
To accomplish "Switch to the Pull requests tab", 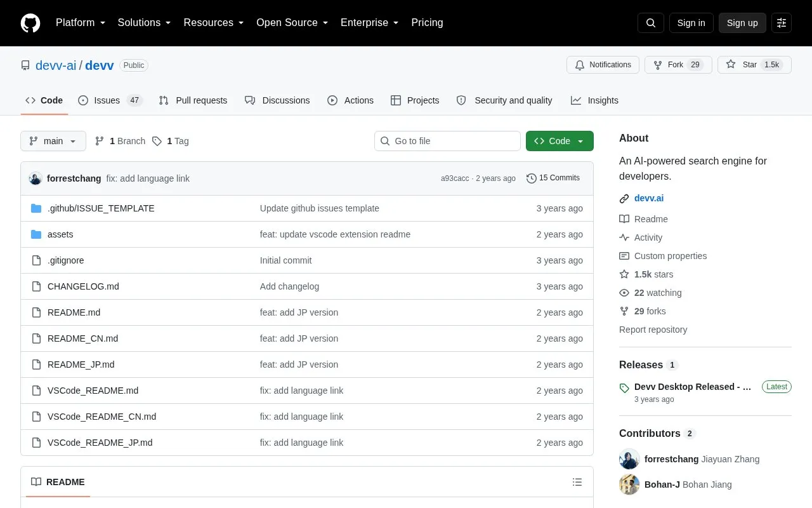I will [193, 100].
